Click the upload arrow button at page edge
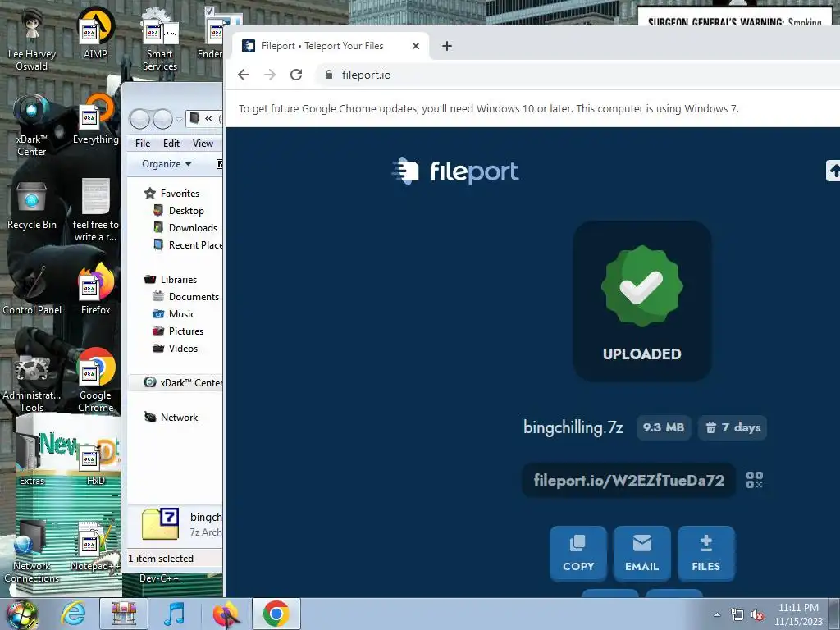 click(833, 171)
